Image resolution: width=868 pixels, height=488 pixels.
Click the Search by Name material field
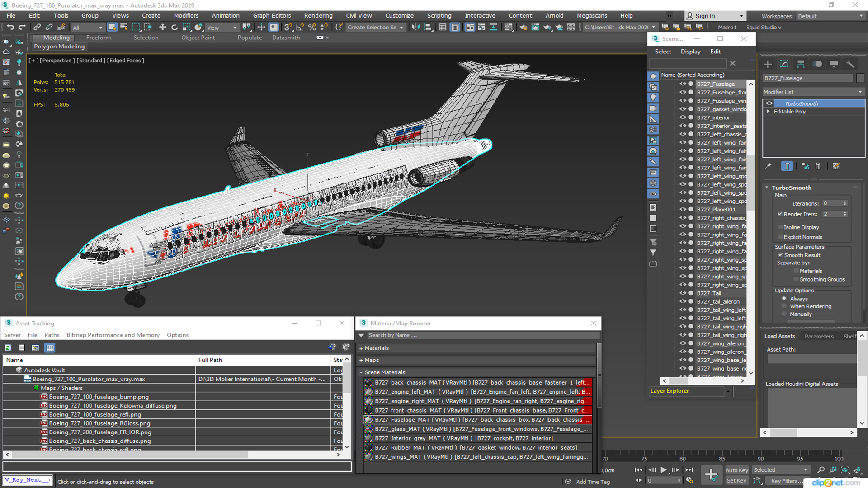[482, 335]
